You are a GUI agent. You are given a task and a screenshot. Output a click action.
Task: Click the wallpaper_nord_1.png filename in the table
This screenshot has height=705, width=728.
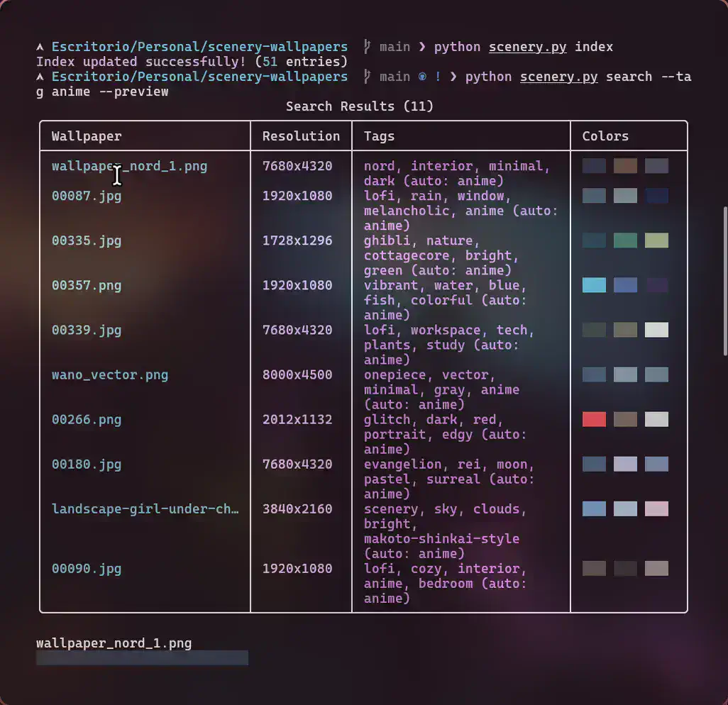(129, 166)
